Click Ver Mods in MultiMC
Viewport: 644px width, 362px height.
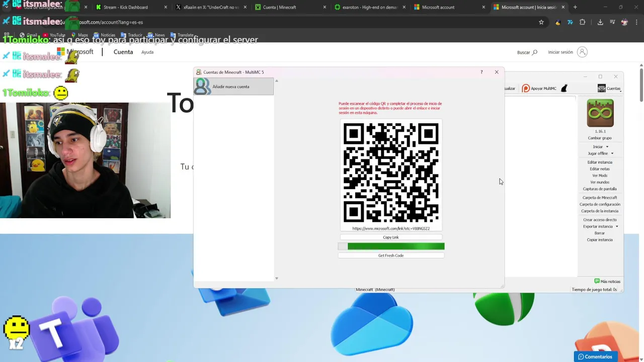pos(600,175)
